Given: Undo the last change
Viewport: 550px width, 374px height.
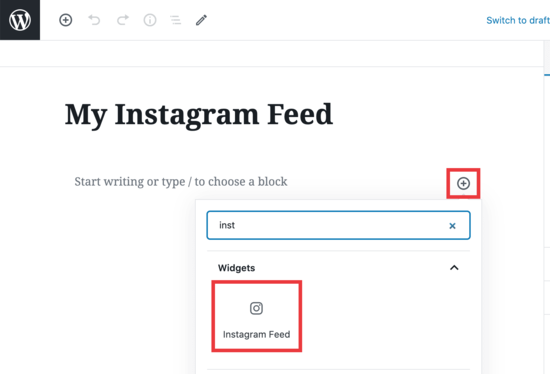Looking at the screenshot, I should [x=94, y=20].
